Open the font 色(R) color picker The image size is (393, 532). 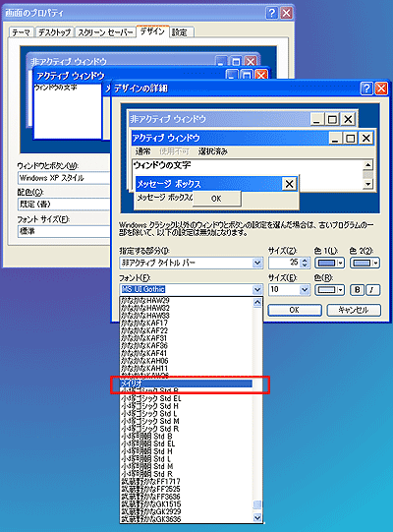tap(329, 290)
